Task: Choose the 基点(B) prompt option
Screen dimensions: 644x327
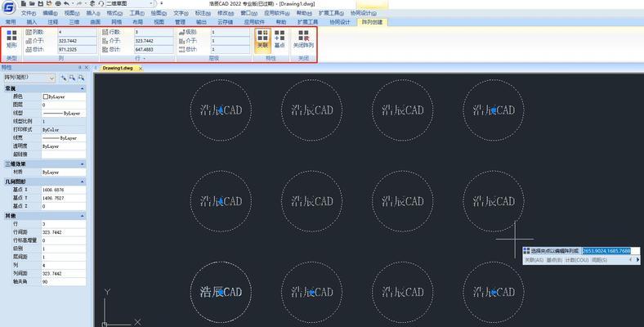Action: 554,260
